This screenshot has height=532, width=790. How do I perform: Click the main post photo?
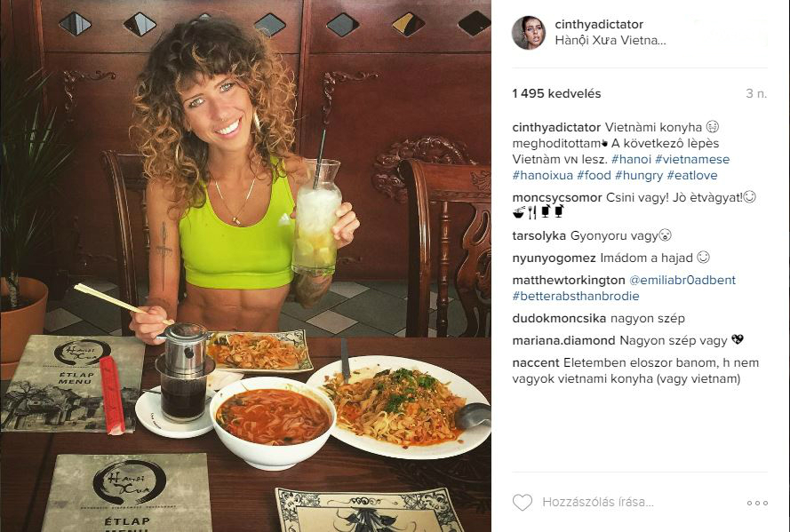click(x=245, y=266)
